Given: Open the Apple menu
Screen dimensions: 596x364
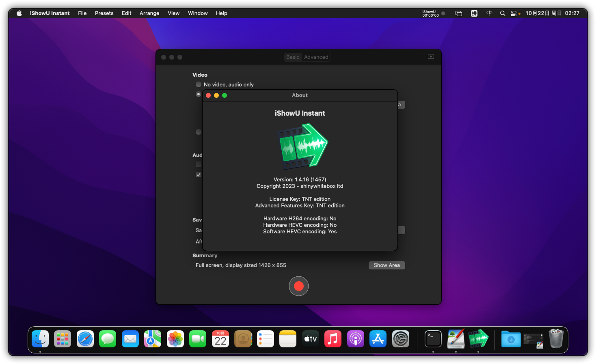Looking at the screenshot, I should click(x=19, y=13).
